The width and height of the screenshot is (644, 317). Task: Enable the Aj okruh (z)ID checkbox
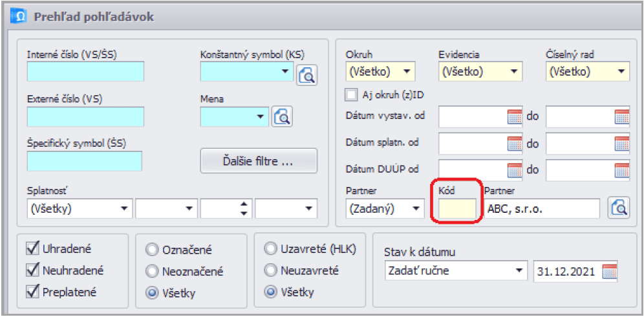pos(351,95)
